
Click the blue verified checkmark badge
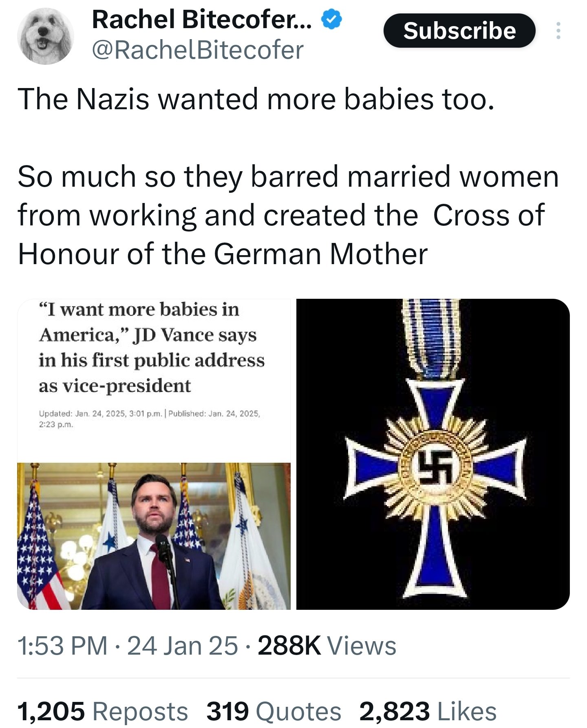coord(332,20)
